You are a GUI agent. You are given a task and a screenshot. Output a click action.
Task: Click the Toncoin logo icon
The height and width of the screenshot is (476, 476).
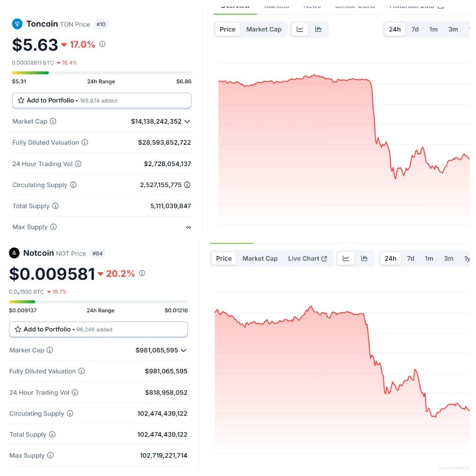[17, 24]
